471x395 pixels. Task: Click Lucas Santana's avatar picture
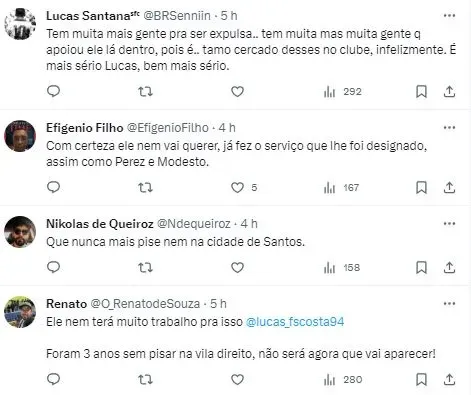point(20,24)
